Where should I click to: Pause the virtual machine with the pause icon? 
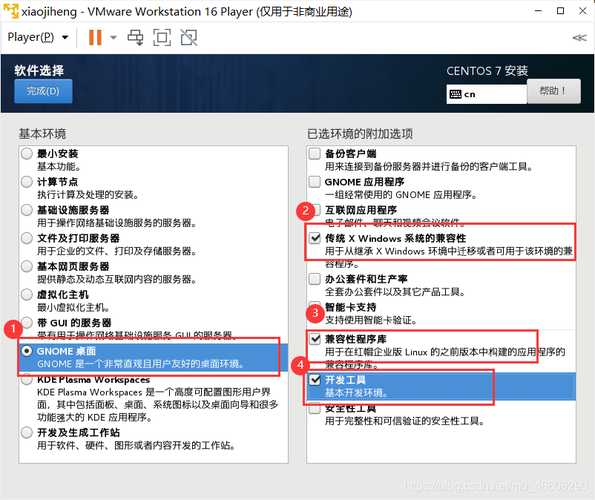pos(95,38)
